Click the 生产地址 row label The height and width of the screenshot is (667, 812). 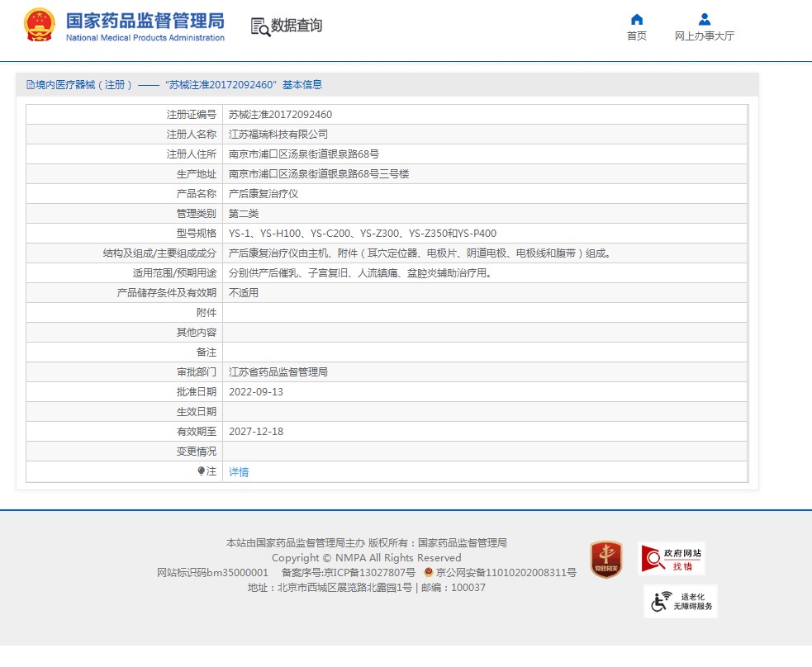click(197, 174)
